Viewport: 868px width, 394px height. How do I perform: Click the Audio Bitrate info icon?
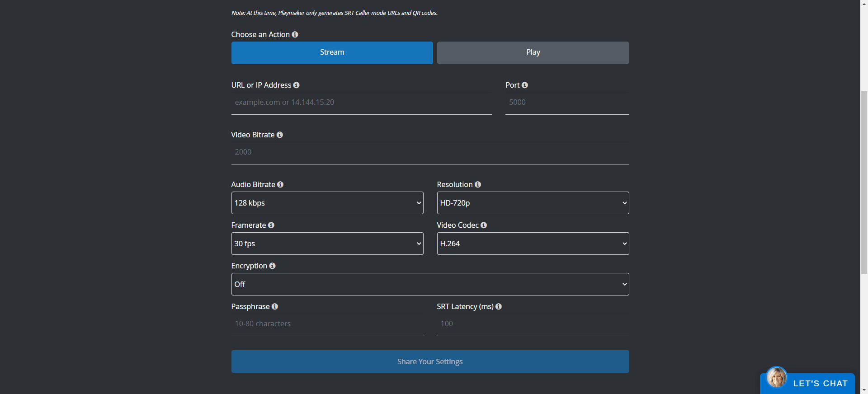tap(280, 184)
